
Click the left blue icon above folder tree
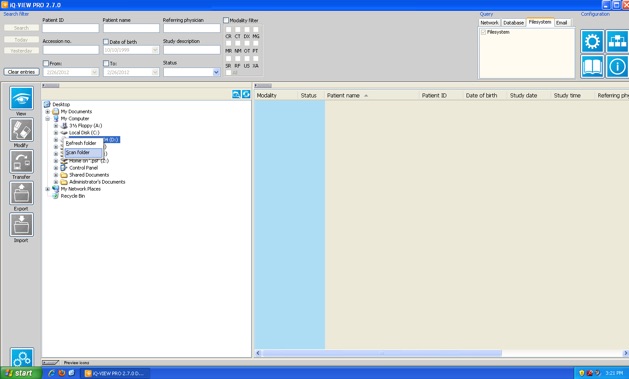pyautogui.click(x=236, y=94)
